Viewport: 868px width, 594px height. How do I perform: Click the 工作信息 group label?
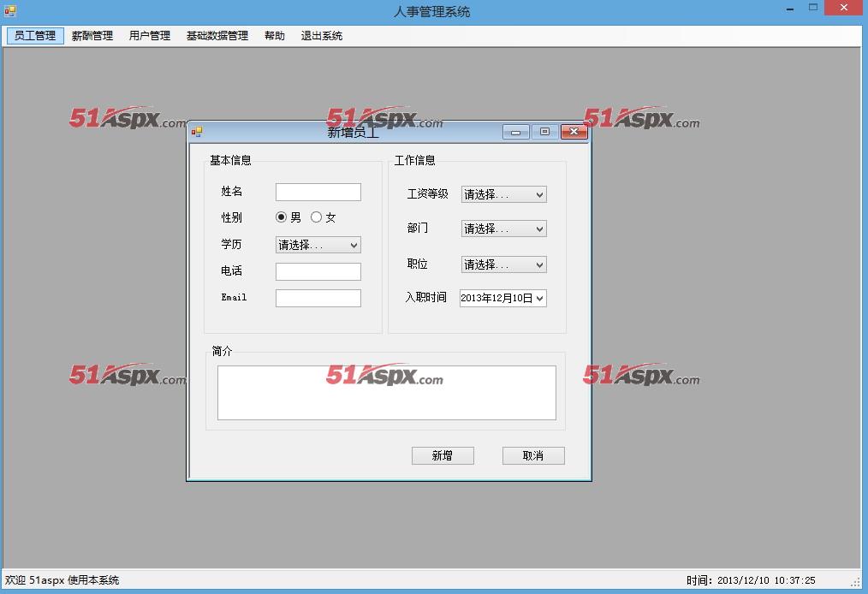point(414,161)
